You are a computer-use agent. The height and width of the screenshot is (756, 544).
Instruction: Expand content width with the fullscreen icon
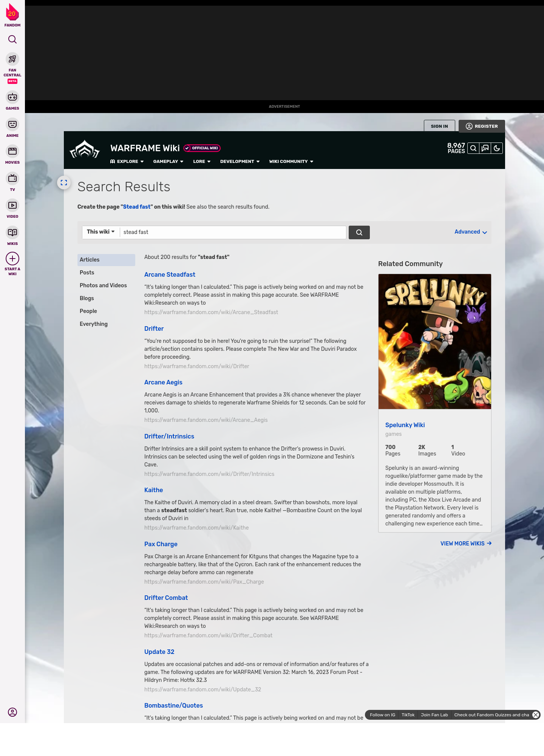tap(64, 183)
